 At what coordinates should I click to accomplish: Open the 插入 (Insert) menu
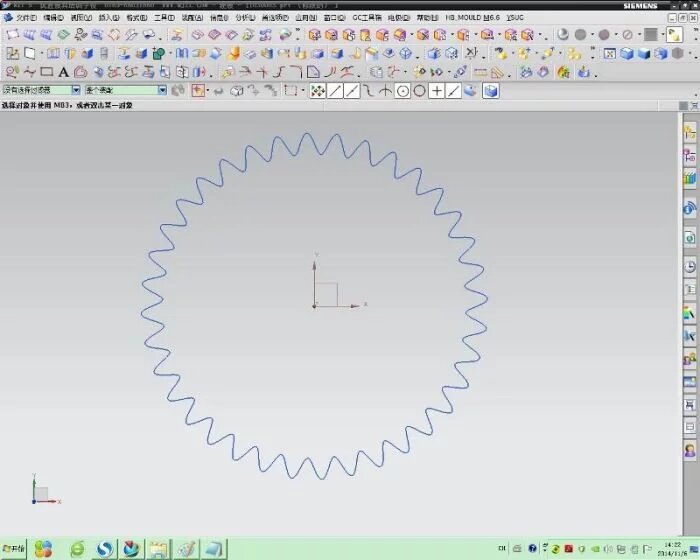[x=108, y=18]
